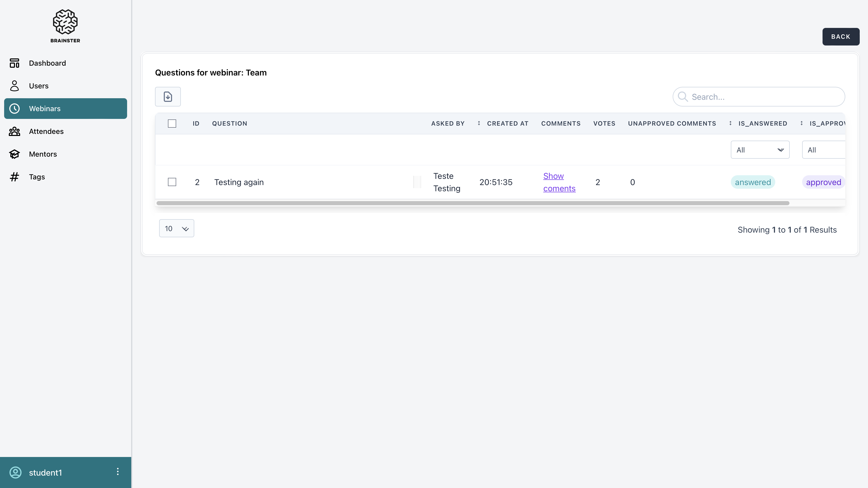Expand the 10 per-page dropdown
Viewport: 868px width, 488px height.
[176, 228]
